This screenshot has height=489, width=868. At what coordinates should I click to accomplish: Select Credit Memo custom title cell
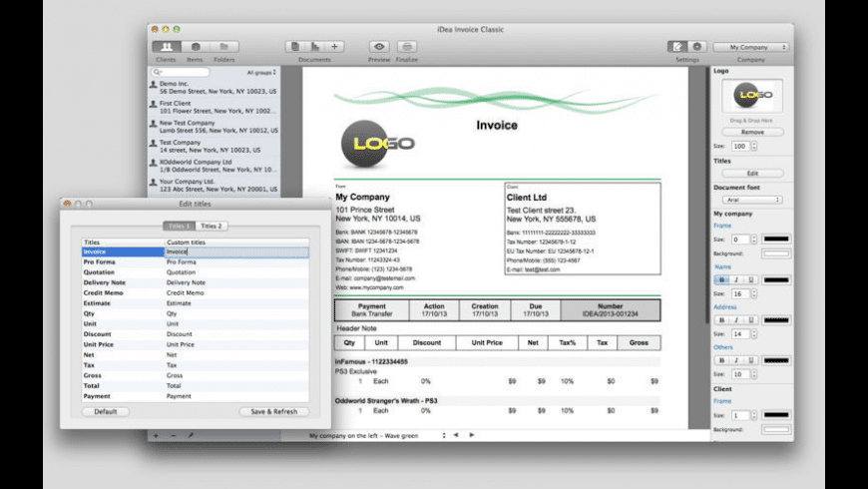(236, 293)
